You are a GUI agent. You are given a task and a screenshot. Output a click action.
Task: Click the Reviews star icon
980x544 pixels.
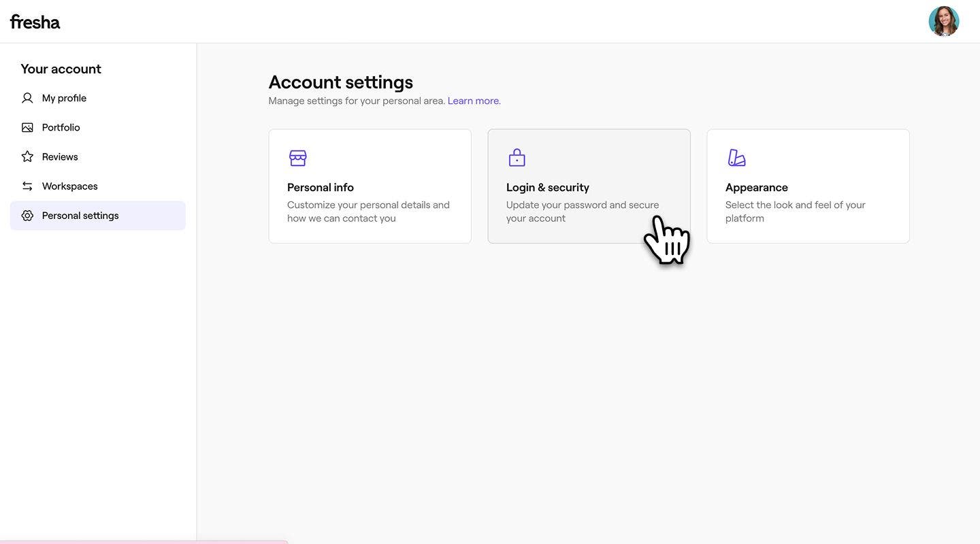click(x=27, y=156)
